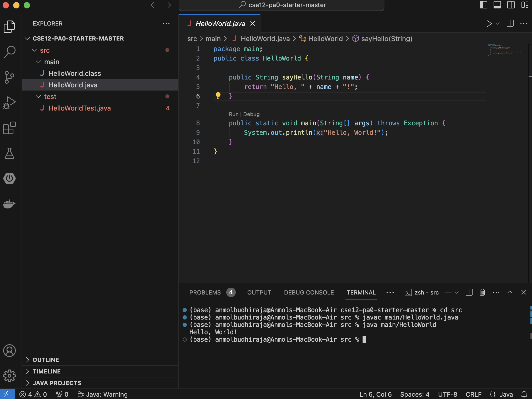Select HelloWorld.java in Explorer

coord(73,85)
